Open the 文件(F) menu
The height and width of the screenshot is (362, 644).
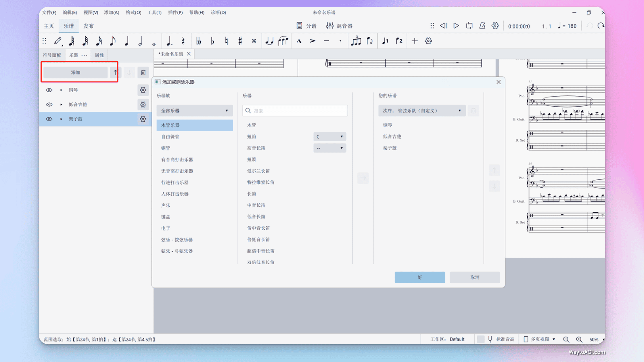[x=49, y=13]
